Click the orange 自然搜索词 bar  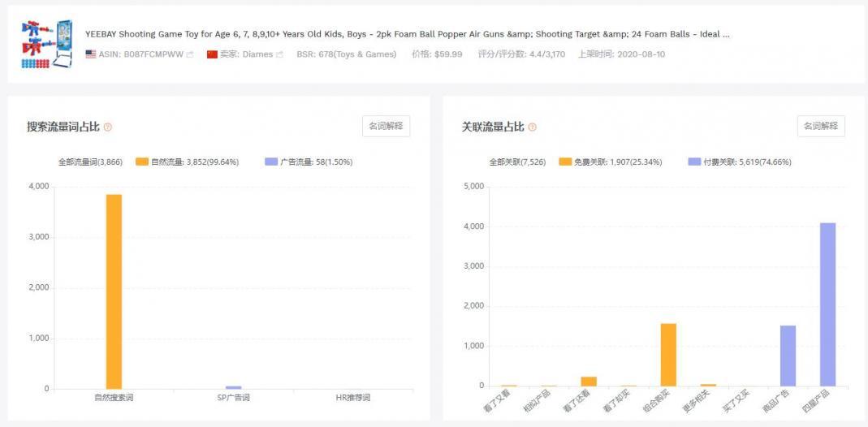pos(114,291)
